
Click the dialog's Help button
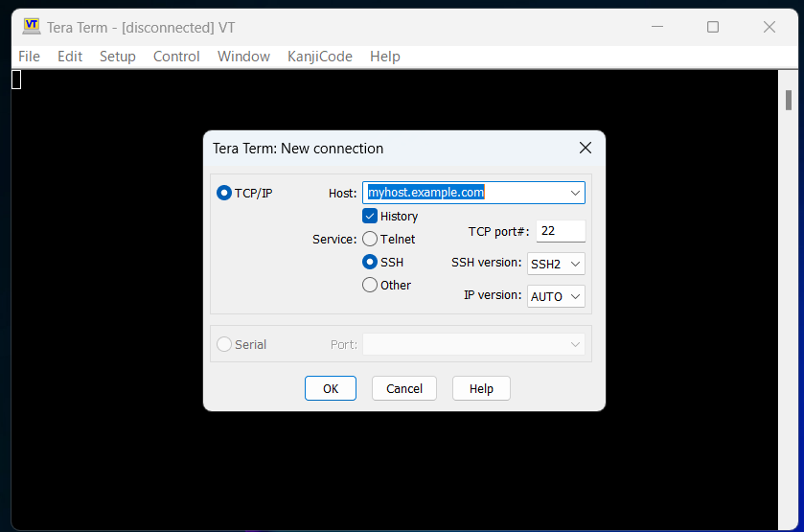(x=481, y=388)
